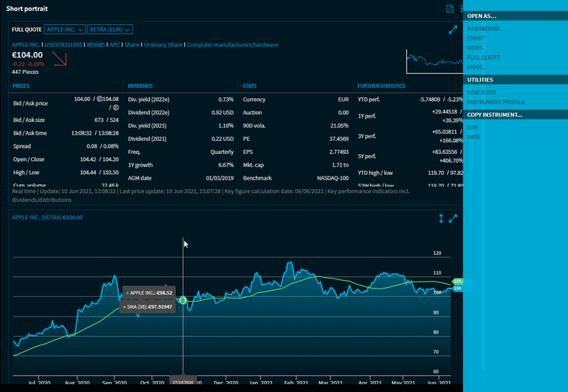
Task: Click the Ordinary Share link
Action: click(x=163, y=45)
